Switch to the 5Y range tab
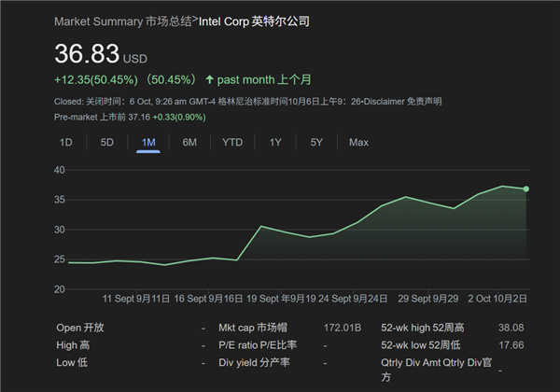This screenshot has width=560, height=392. pos(316,142)
